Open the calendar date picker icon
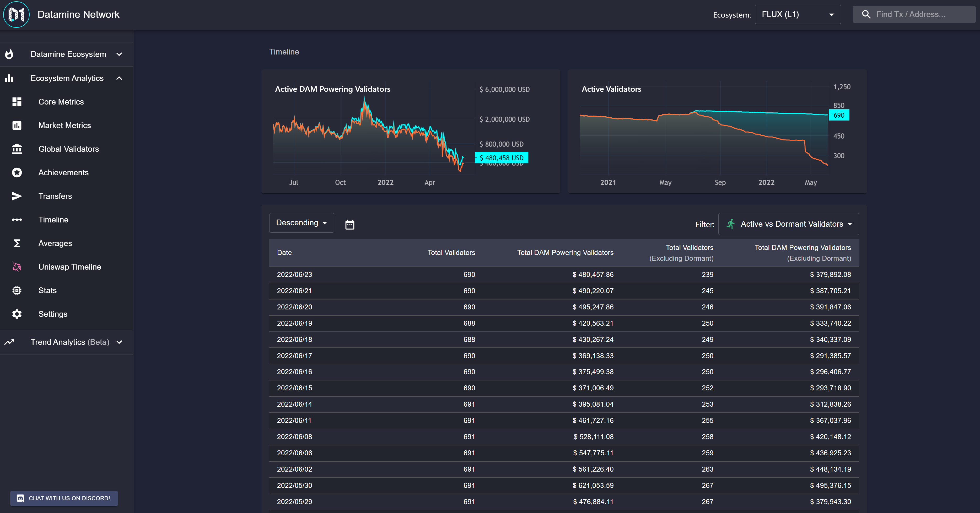This screenshot has width=980, height=513. click(350, 224)
